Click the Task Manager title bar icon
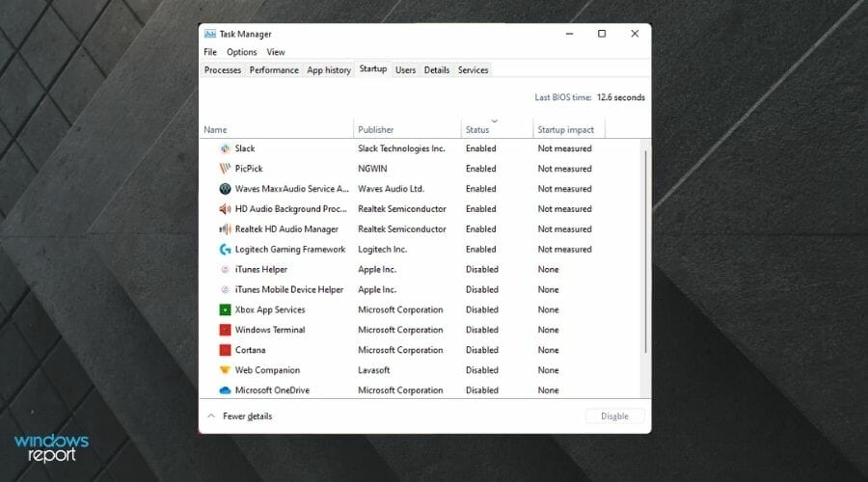 coord(210,34)
